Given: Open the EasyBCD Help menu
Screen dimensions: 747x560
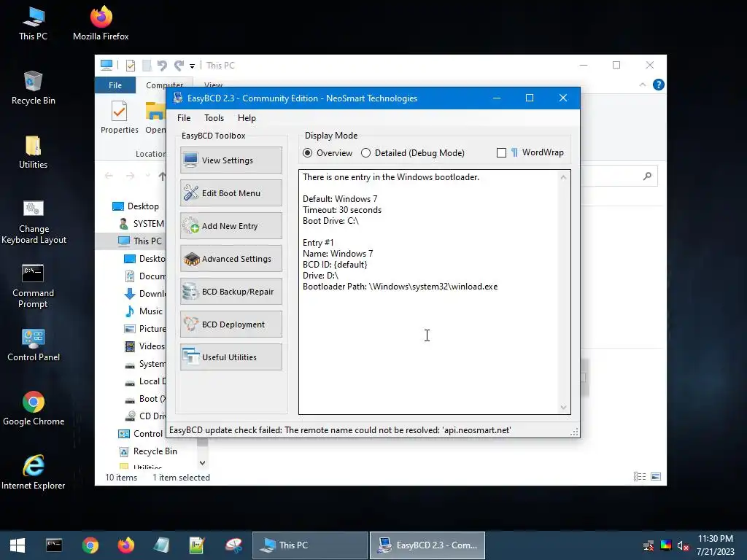Looking at the screenshot, I should pyautogui.click(x=247, y=118).
